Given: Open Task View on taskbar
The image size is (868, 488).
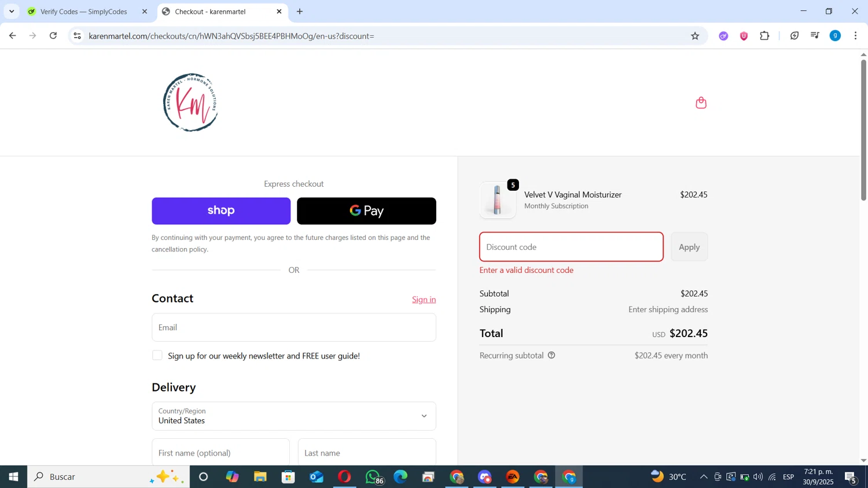Looking at the screenshot, I should click(x=204, y=477).
